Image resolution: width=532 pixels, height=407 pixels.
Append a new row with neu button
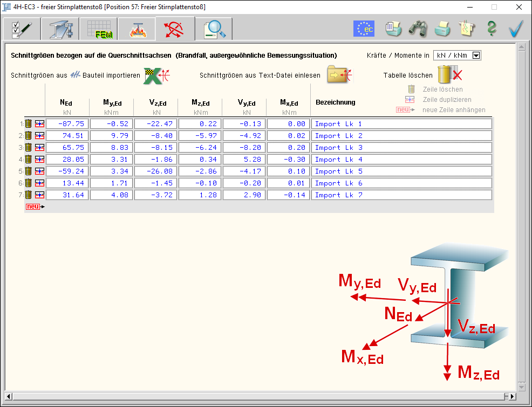pyautogui.click(x=35, y=206)
